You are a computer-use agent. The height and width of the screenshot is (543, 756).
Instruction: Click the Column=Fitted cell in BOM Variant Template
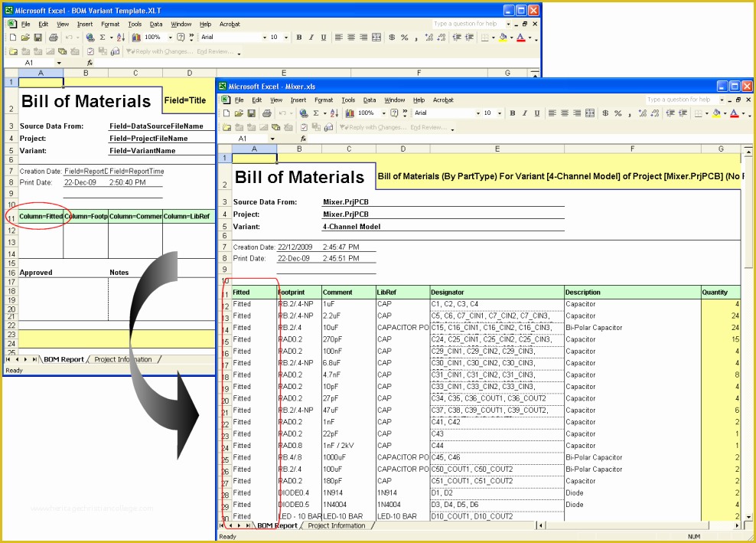point(41,217)
